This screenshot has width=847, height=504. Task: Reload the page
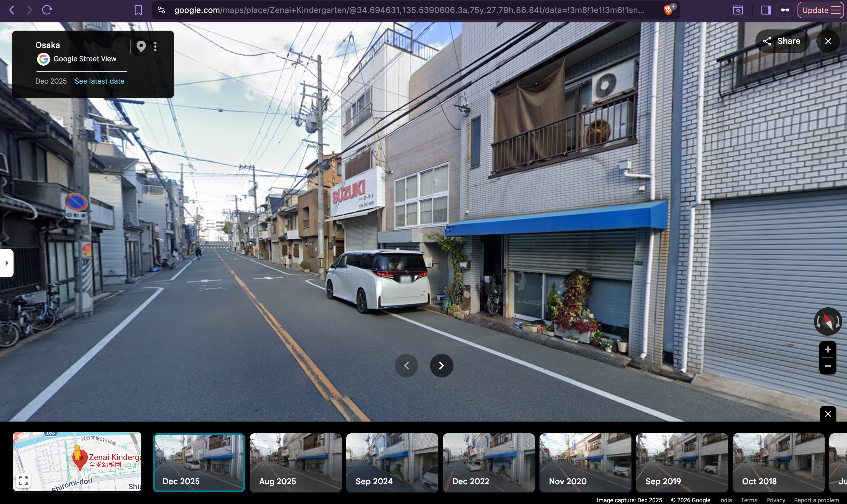point(47,10)
